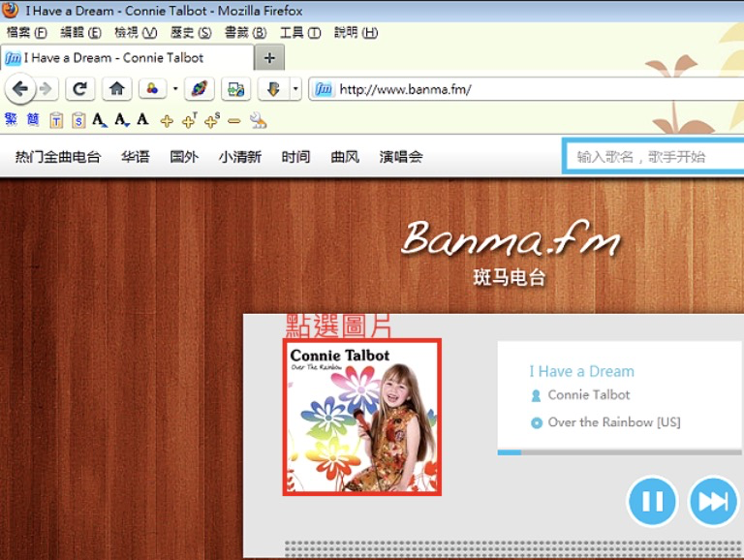Open the 热门金曲电台 station link
This screenshot has width=744, height=560.
pyautogui.click(x=58, y=157)
